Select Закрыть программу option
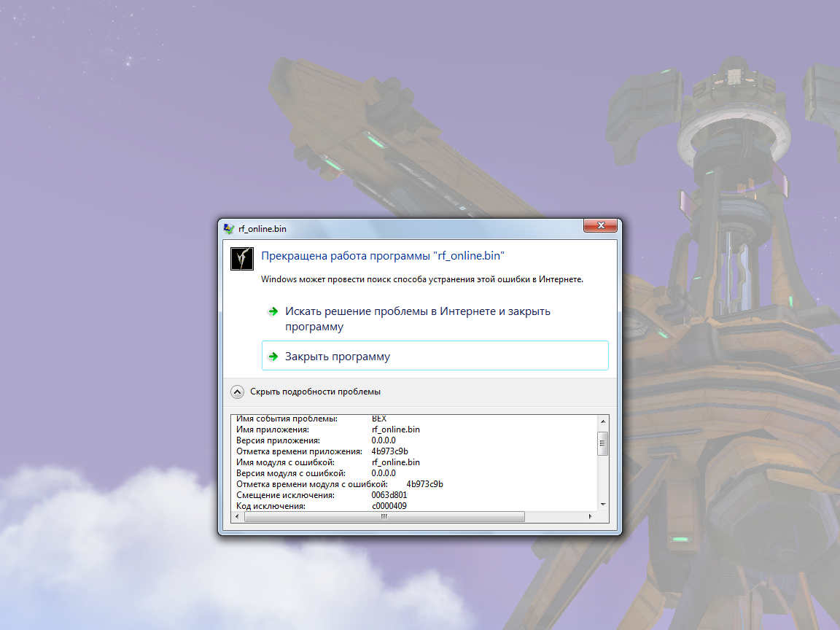This screenshot has width=840, height=630. point(435,356)
